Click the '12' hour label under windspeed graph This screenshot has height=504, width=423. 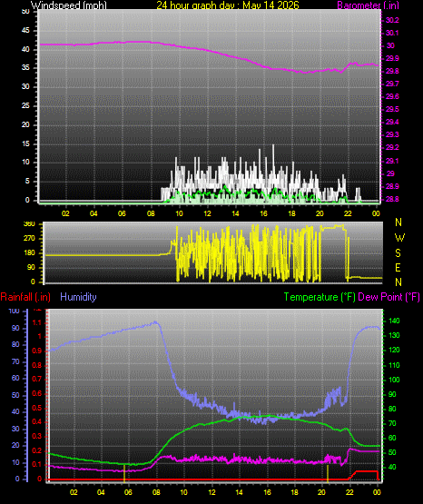207,213
